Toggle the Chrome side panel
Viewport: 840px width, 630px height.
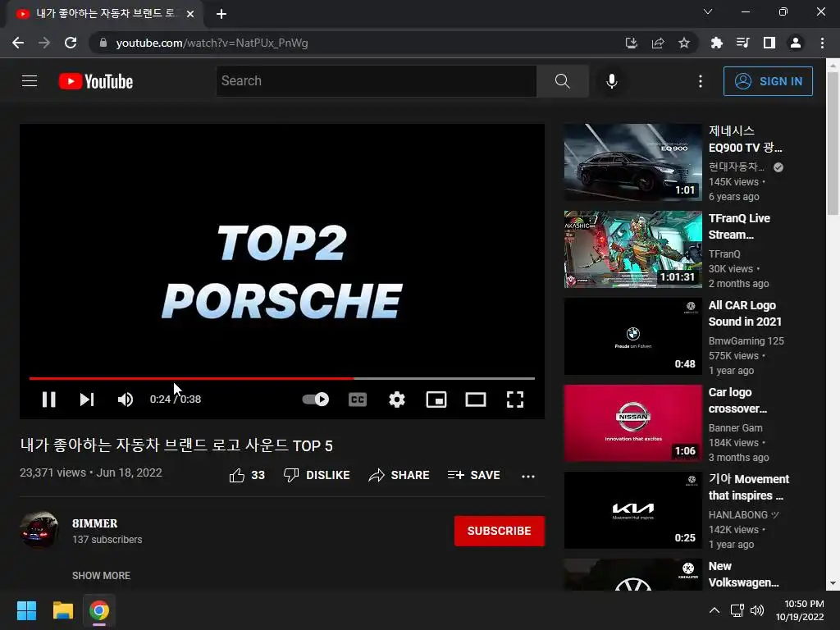pyautogui.click(x=769, y=43)
